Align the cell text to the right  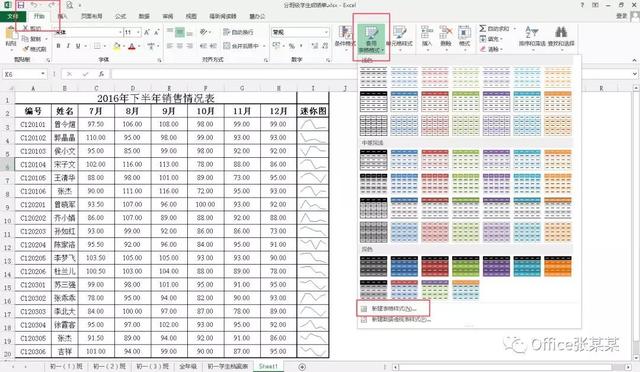[x=189, y=46]
